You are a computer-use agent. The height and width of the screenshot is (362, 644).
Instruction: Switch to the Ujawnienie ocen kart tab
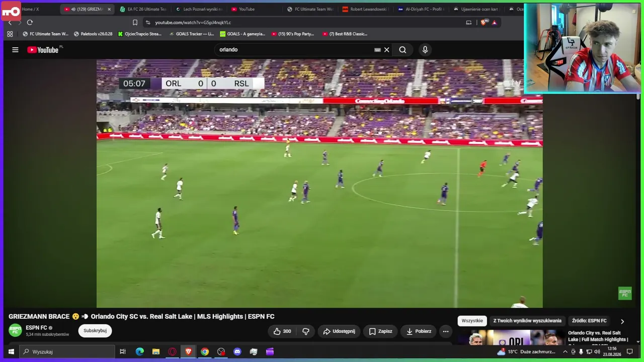pyautogui.click(x=476, y=9)
